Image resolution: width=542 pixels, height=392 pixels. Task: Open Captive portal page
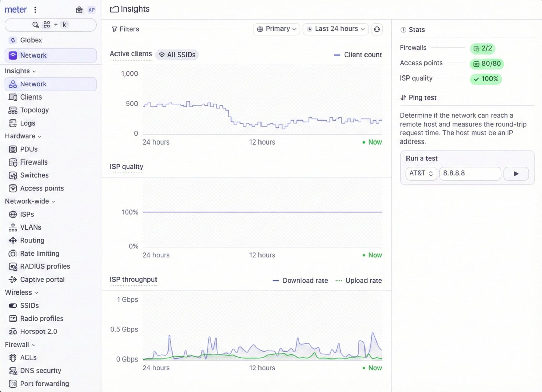(42, 280)
